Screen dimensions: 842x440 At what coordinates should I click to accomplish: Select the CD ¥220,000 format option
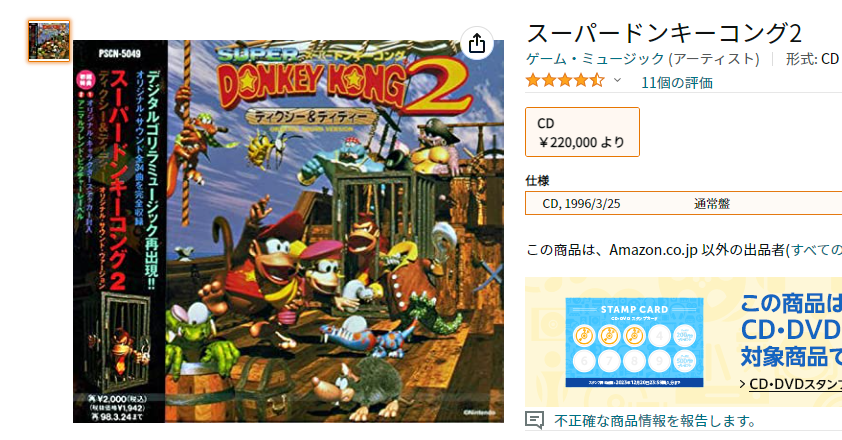[583, 132]
